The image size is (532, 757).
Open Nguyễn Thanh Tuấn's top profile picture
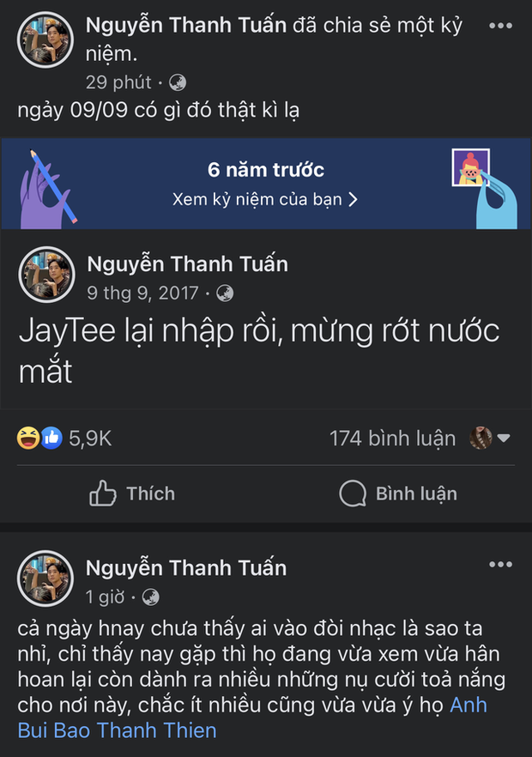pos(45,39)
